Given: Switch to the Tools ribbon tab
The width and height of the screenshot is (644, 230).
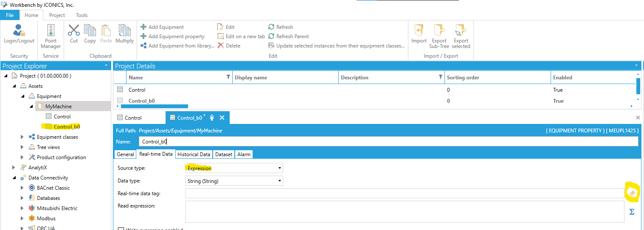Looking at the screenshot, I should (82, 15).
